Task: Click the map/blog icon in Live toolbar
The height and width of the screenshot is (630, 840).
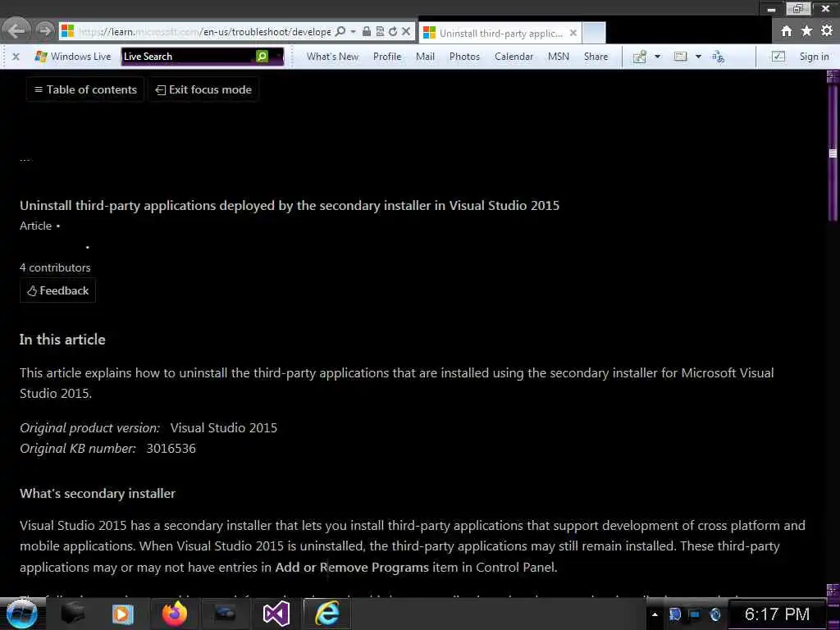Action: point(639,57)
